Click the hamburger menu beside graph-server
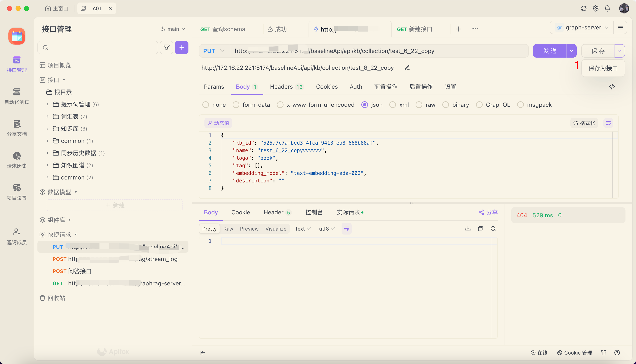 (620, 28)
